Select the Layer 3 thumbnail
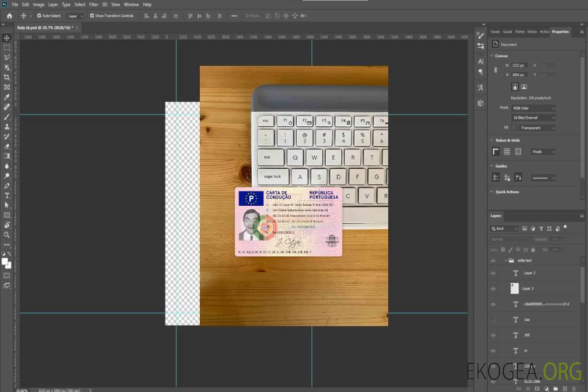This screenshot has height=392, width=588. (514, 289)
